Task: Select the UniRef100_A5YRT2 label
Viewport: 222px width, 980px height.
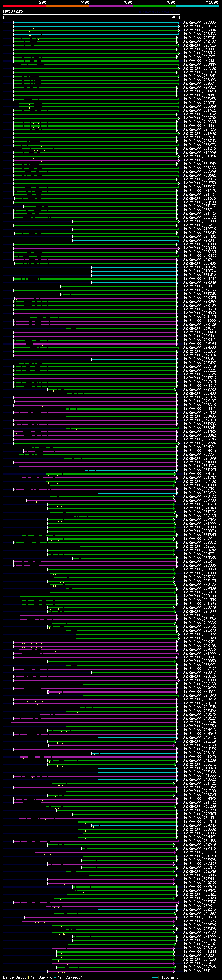Action: tap(199, 57)
